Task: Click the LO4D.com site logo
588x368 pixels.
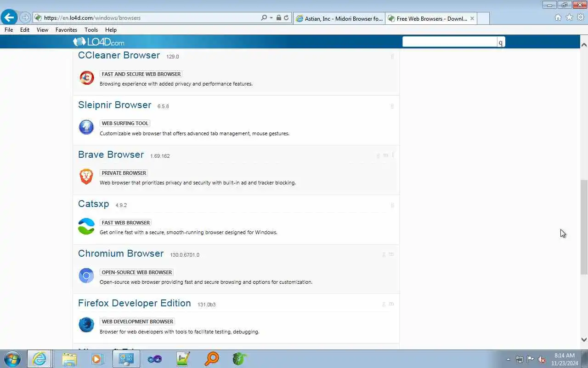Action: coord(99,42)
